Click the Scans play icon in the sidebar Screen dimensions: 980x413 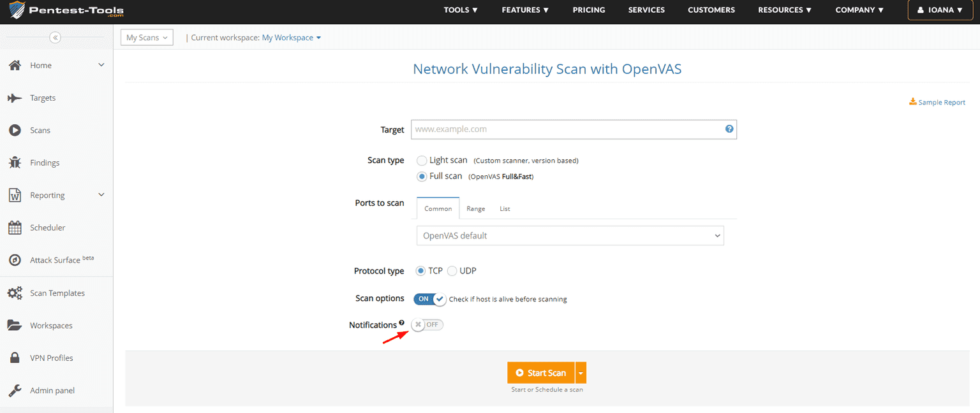click(15, 131)
